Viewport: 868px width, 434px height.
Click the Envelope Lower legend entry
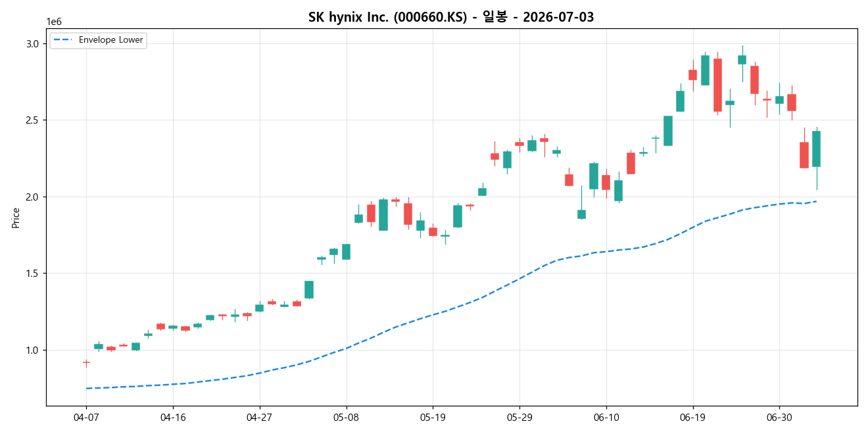click(x=97, y=40)
